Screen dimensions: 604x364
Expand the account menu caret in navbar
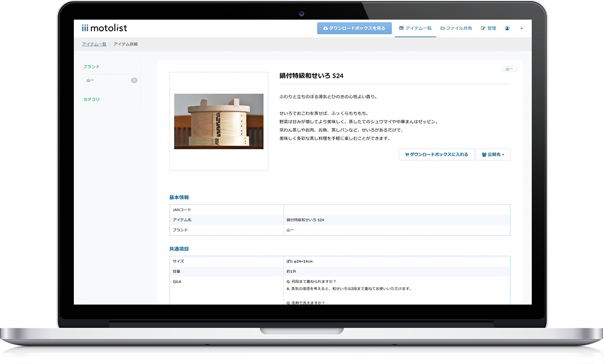click(x=521, y=29)
